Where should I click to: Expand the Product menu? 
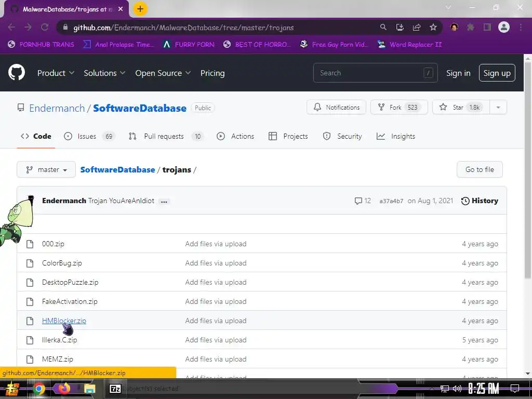pyautogui.click(x=56, y=73)
